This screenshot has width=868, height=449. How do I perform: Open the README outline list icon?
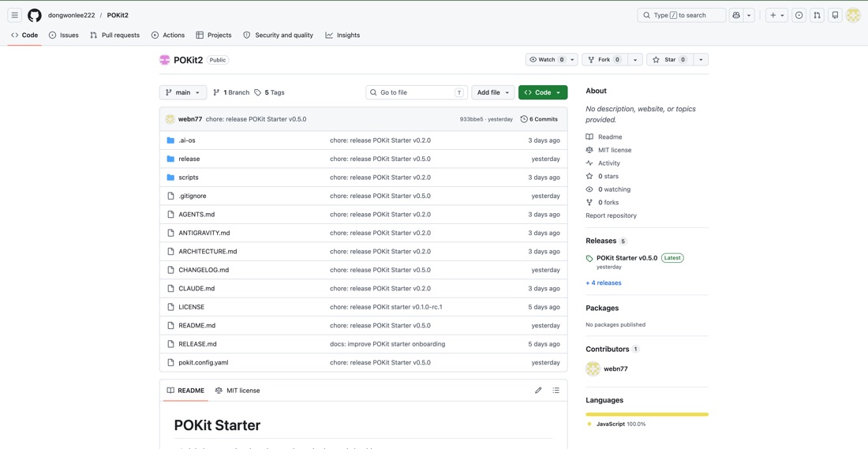(x=556, y=391)
